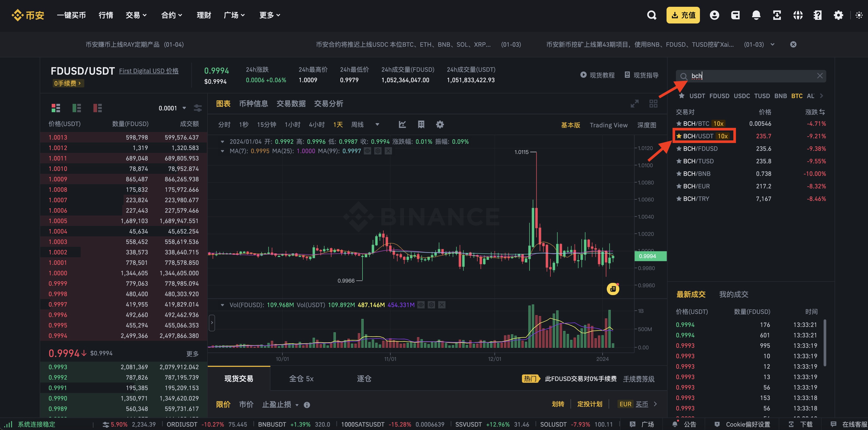Hide the MA indicator with eye icon
The height and width of the screenshot is (430, 868).
pyautogui.click(x=367, y=151)
